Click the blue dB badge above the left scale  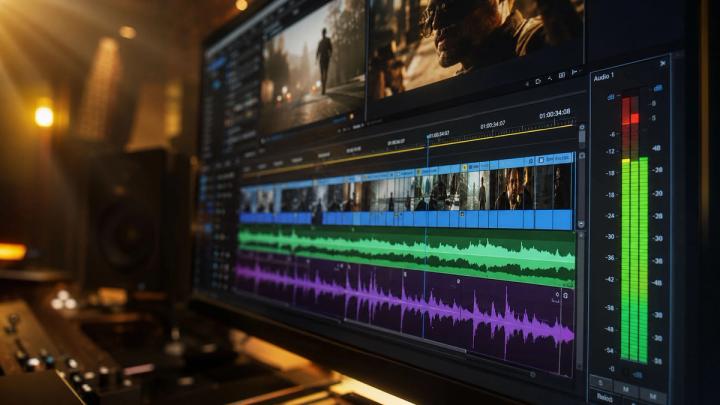click(x=611, y=97)
